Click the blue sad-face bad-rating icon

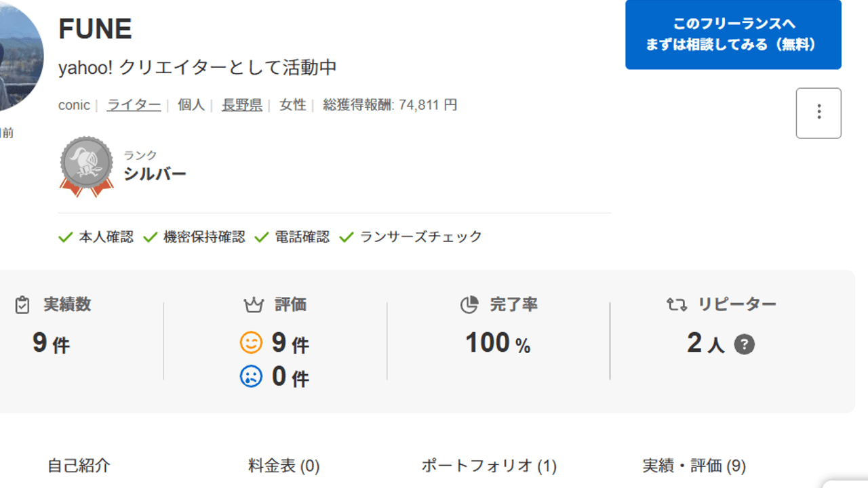pyautogui.click(x=251, y=376)
